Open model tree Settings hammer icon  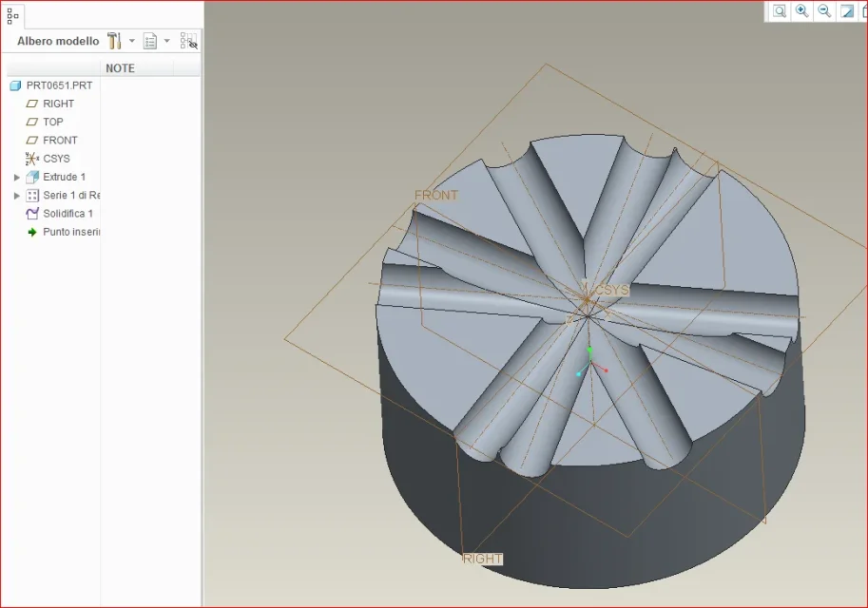click(x=114, y=41)
